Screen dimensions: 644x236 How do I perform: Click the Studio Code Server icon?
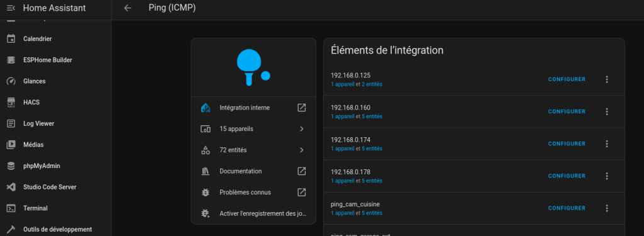coord(11,187)
